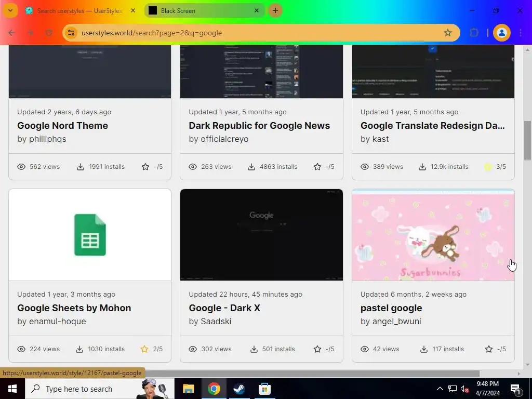Close the Black Screen tab
532x399 pixels.
point(257,10)
